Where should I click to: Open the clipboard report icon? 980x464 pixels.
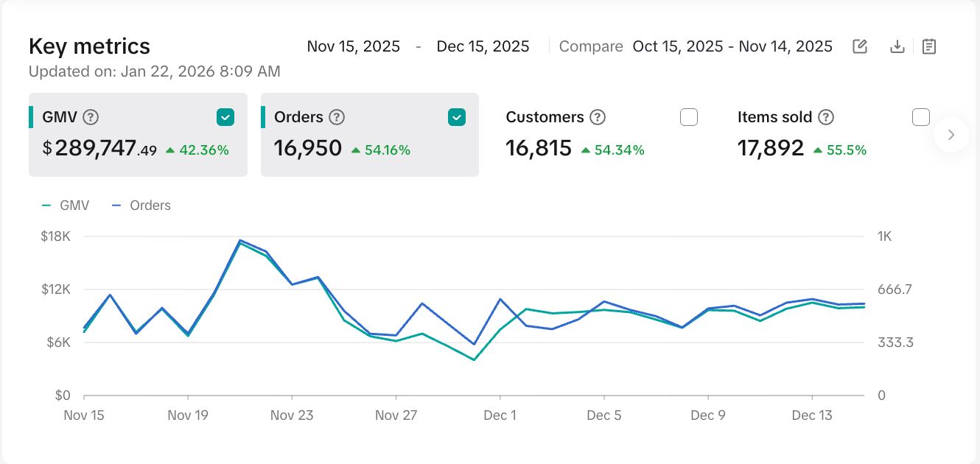(929, 46)
